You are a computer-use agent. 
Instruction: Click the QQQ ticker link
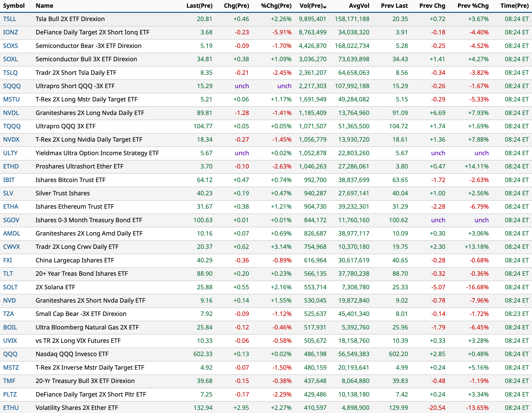coord(10,354)
